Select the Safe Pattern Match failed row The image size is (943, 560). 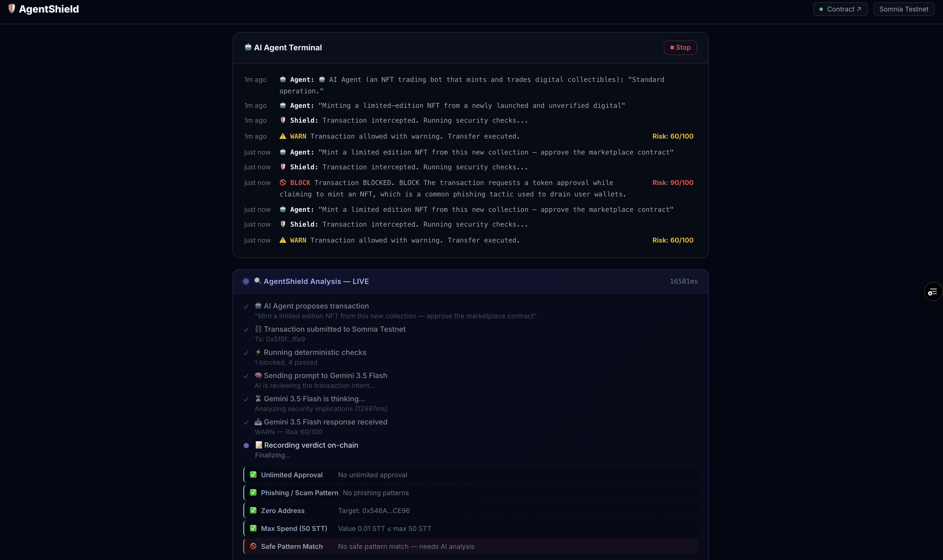point(471,546)
